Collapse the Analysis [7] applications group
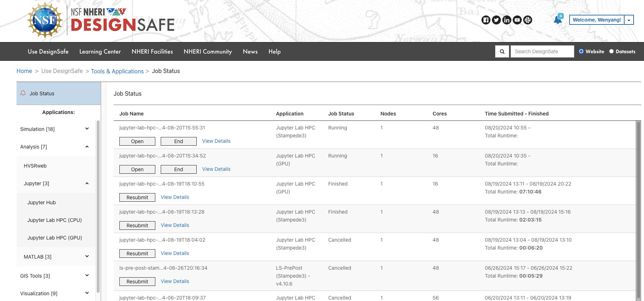Viewport: 644px width, 301px height. [x=87, y=147]
